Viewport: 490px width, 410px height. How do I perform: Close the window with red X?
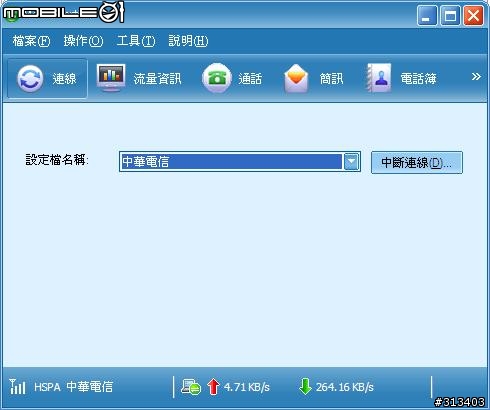point(473,15)
